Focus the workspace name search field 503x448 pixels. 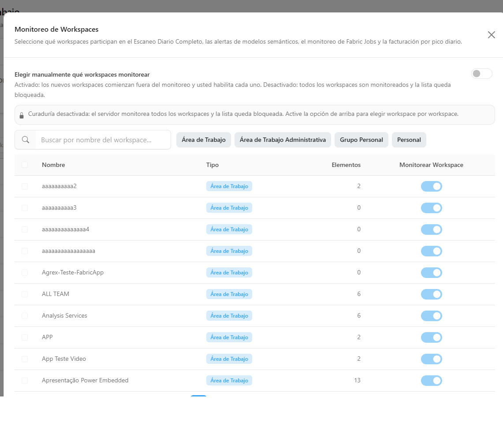pos(103,140)
